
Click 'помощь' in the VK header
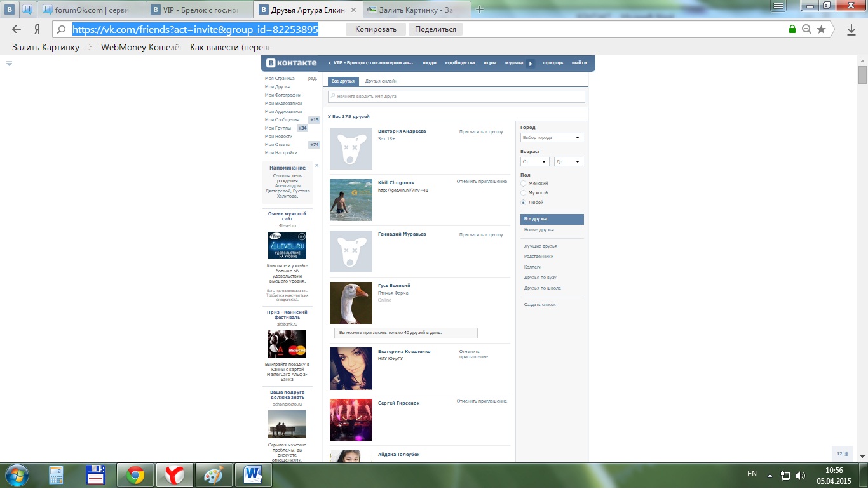tap(553, 63)
